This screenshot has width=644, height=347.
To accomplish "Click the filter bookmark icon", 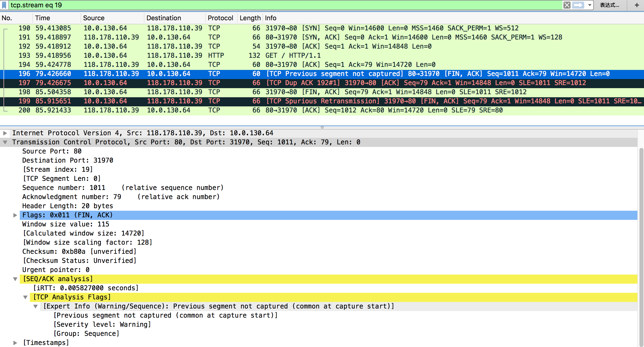I will [x=4, y=5].
